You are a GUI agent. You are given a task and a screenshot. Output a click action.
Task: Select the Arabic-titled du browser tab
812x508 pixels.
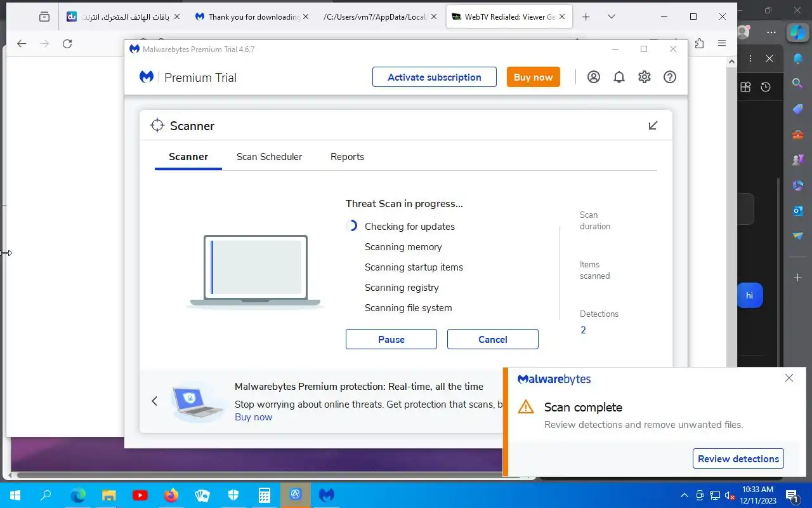pyautogui.click(x=122, y=17)
